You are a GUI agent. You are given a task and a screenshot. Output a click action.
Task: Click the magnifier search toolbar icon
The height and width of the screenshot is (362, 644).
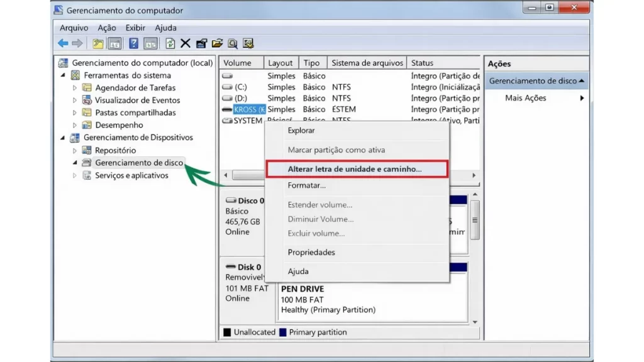point(233,43)
